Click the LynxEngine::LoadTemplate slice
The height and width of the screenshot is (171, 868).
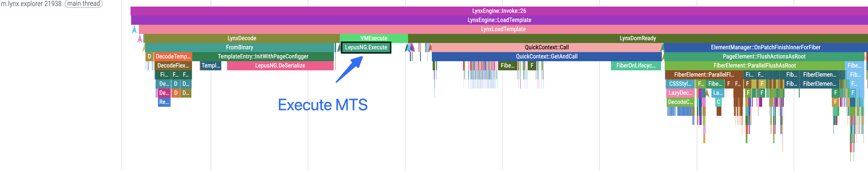click(x=499, y=20)
